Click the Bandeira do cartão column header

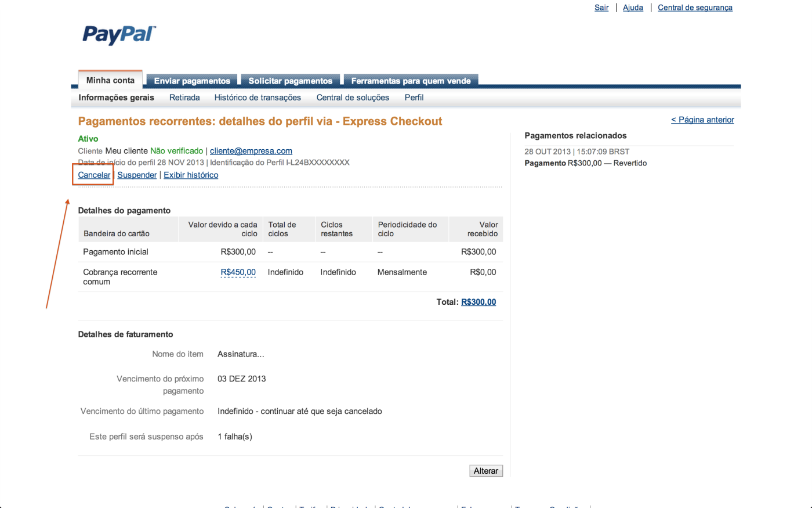coord(117,233)
